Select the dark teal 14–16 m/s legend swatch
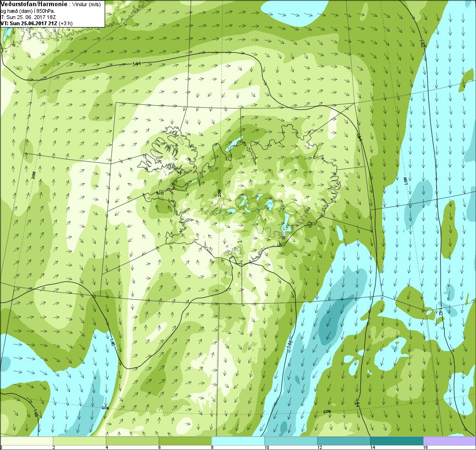The height and width of the screenshot is (450, 476). click(397, 440)
